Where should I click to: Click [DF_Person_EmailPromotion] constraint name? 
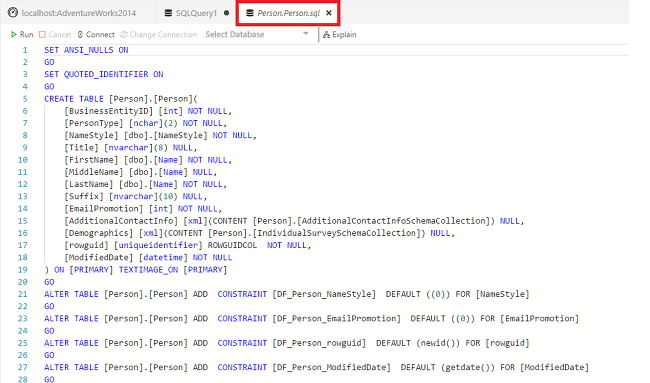point(336,319)
